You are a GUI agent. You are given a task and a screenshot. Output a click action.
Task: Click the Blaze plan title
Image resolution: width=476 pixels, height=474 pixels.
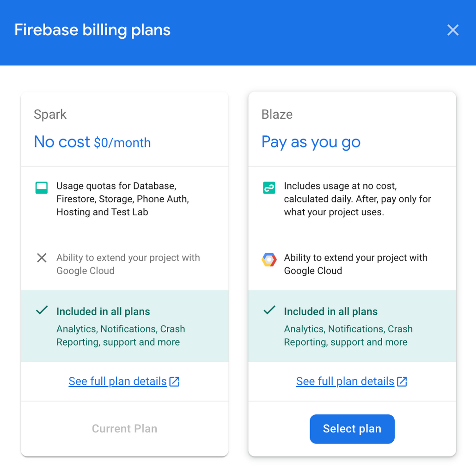277,114
